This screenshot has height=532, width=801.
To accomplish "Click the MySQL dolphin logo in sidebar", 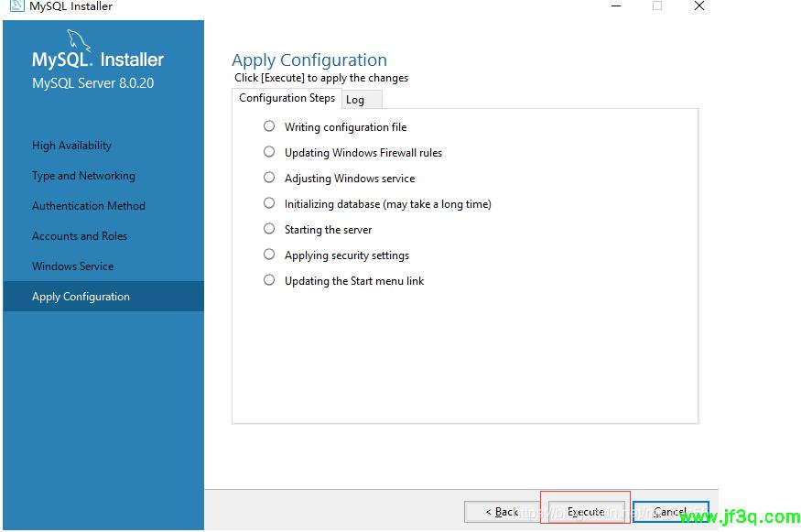I will [x=78, y=40].
